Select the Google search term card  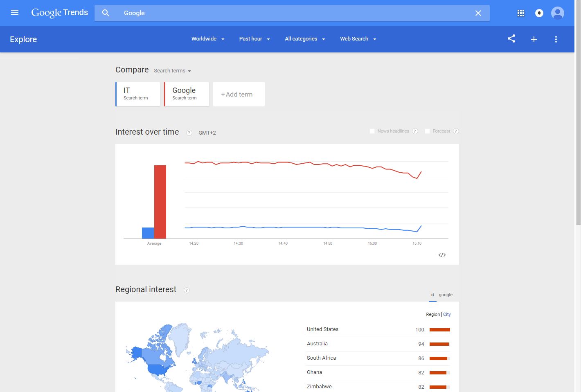tap(187, 94)
